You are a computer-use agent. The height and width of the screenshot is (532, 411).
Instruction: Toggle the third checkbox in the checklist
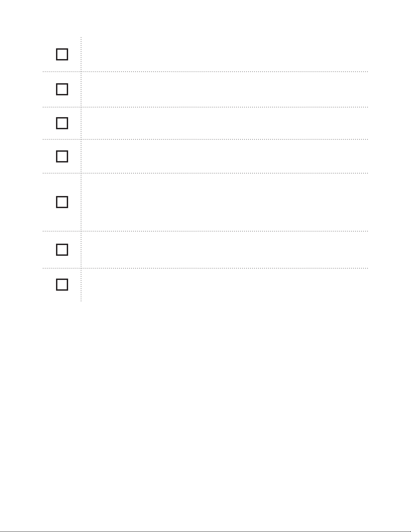coord(62,123)
